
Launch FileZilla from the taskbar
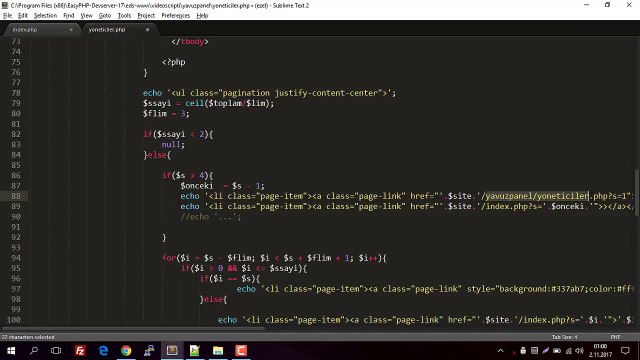[x=80, y=351]
